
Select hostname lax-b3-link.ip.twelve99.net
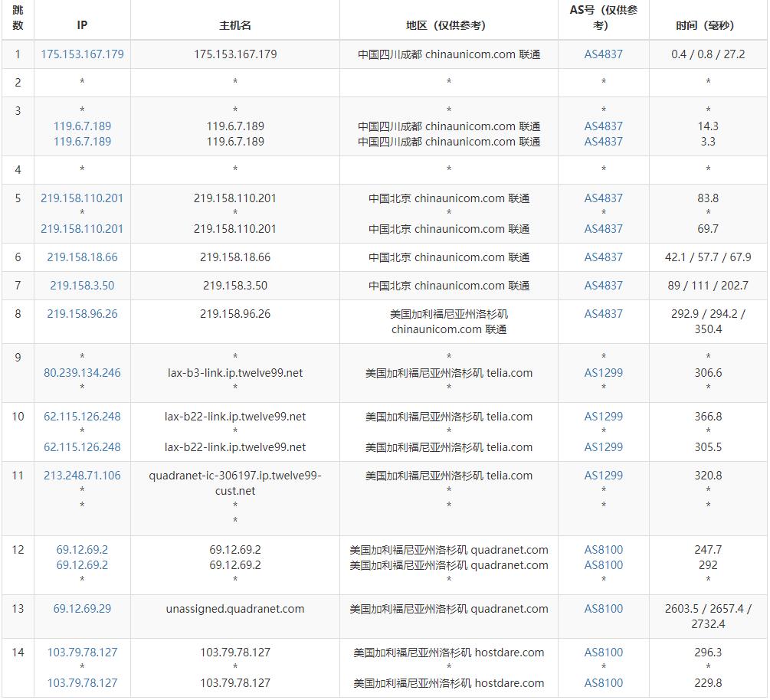tap(234, 373)
